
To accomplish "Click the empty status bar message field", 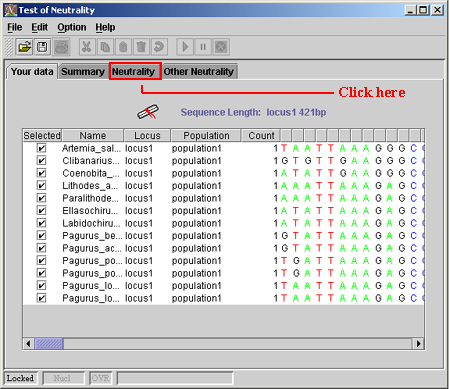I will pyautogui.click(x=175, y=378).
